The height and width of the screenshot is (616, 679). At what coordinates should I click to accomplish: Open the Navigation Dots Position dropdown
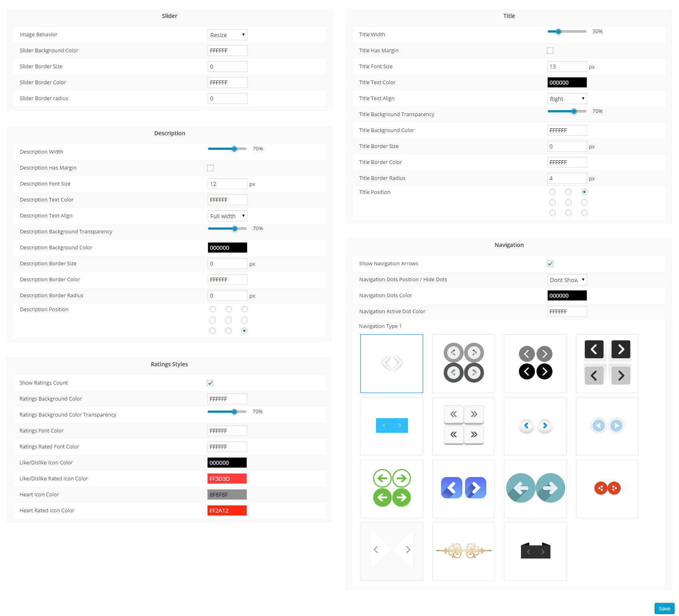point(567,280)
